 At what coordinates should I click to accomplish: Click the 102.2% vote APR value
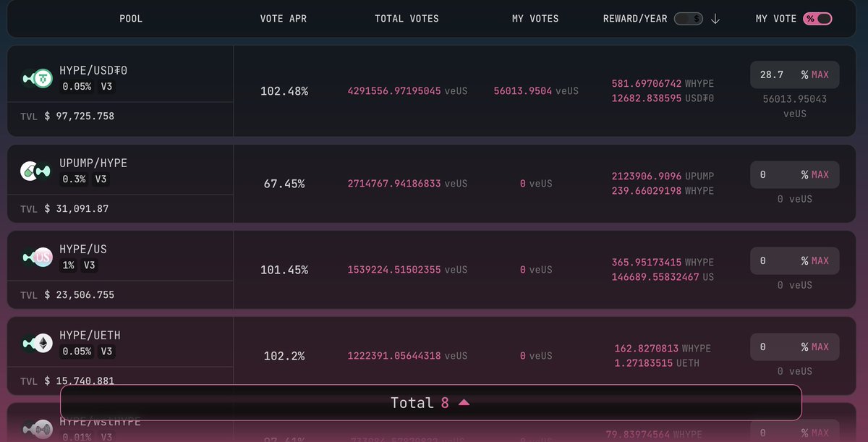tap(284, 356)
